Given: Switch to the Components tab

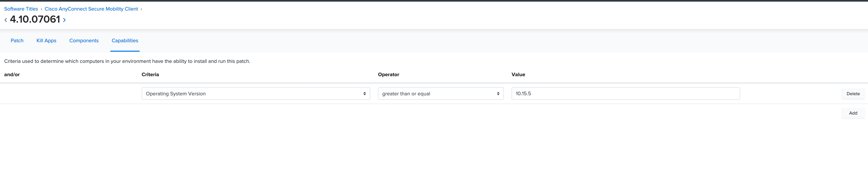Looking at the screenshot, I should pyautogui.click(x=84, y=41).
